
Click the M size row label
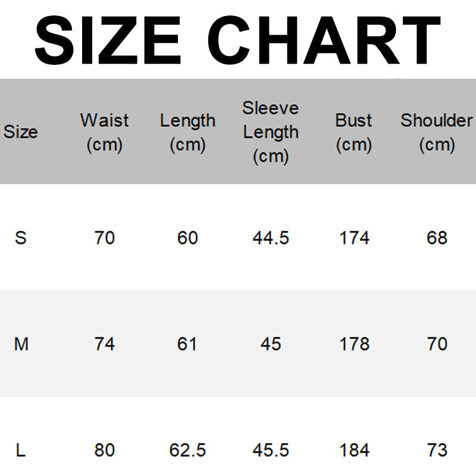click(x=21, y=344)
